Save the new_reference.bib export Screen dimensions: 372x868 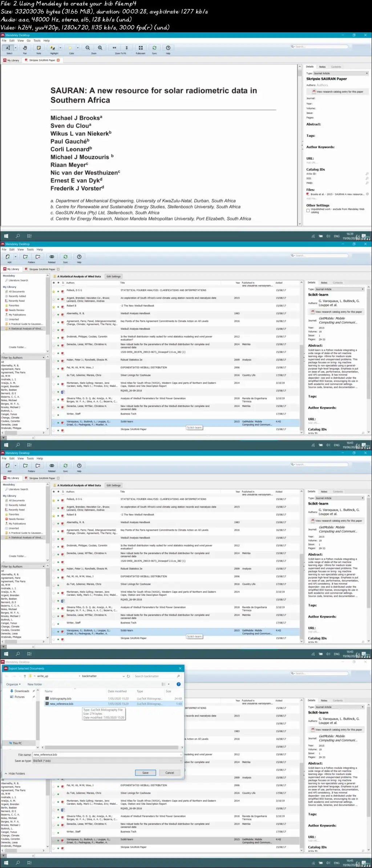pos(145,773)
